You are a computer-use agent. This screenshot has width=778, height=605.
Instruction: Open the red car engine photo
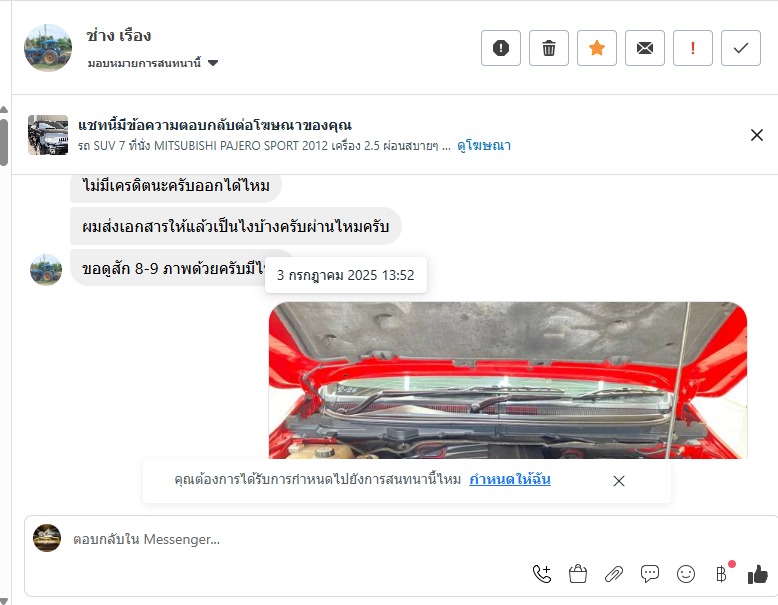coord(508,380)
